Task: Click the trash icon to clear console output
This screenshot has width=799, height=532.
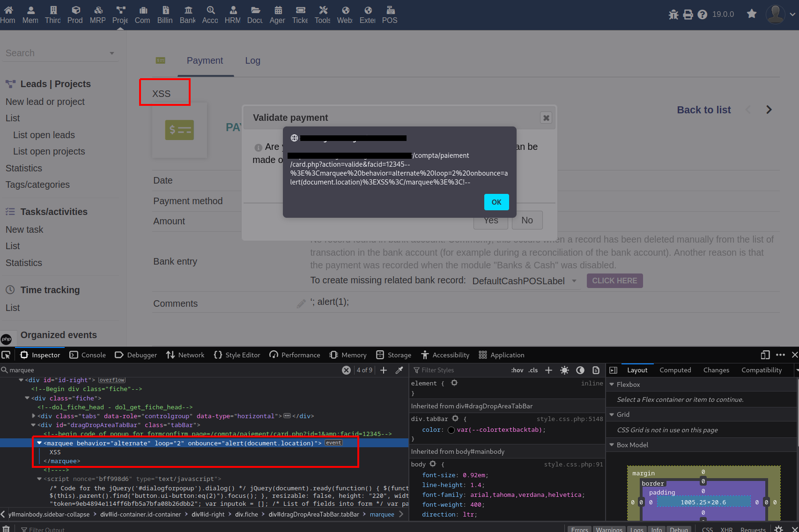Action: [6, 529]
